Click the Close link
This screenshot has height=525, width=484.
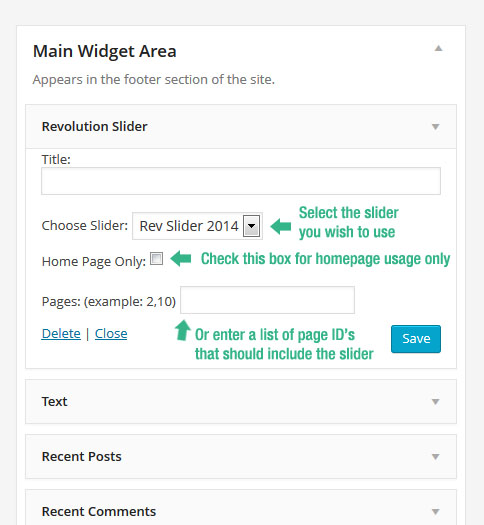click(x=111, y=333)
